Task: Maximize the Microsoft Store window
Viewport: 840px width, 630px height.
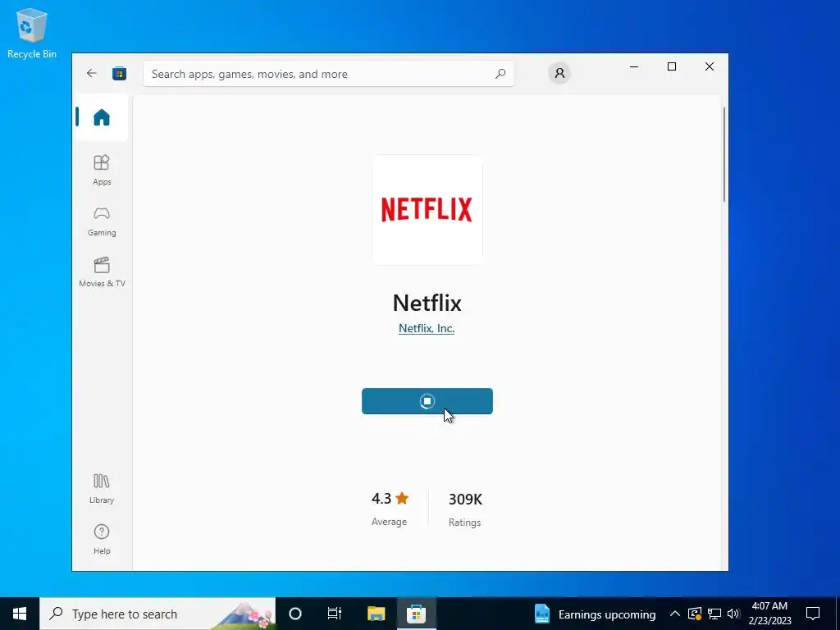Action: click(x=672, y=66)
